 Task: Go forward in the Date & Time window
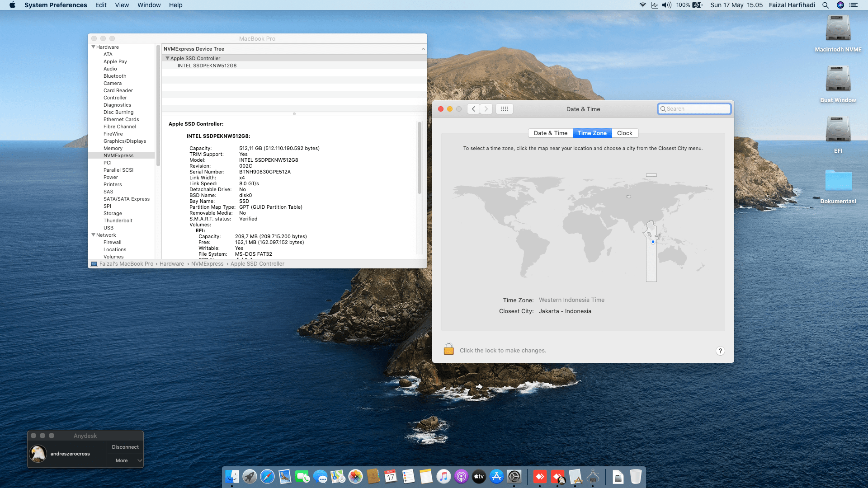486,109
